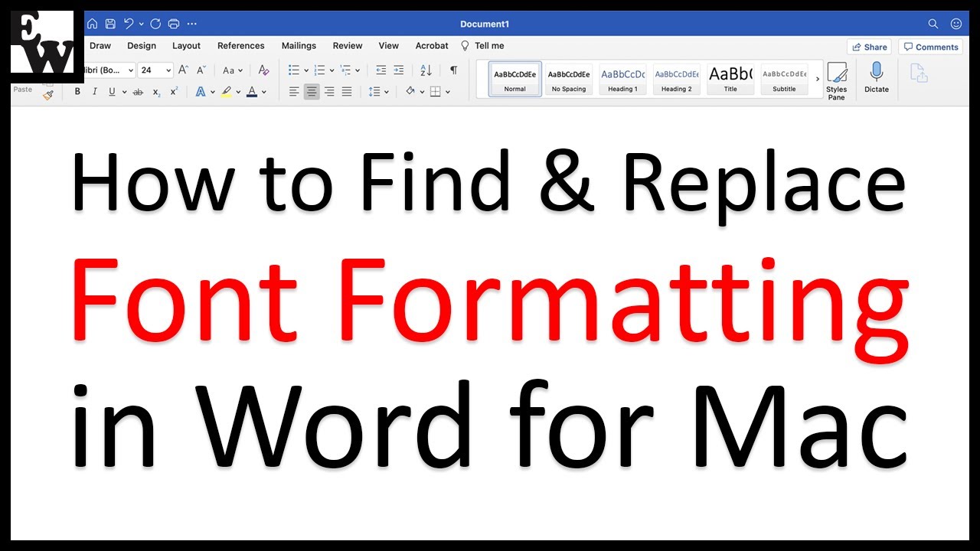The height and width of the screenshot is (551, 980).
Task: Open the Mailings tab
Action: point(299,46)
